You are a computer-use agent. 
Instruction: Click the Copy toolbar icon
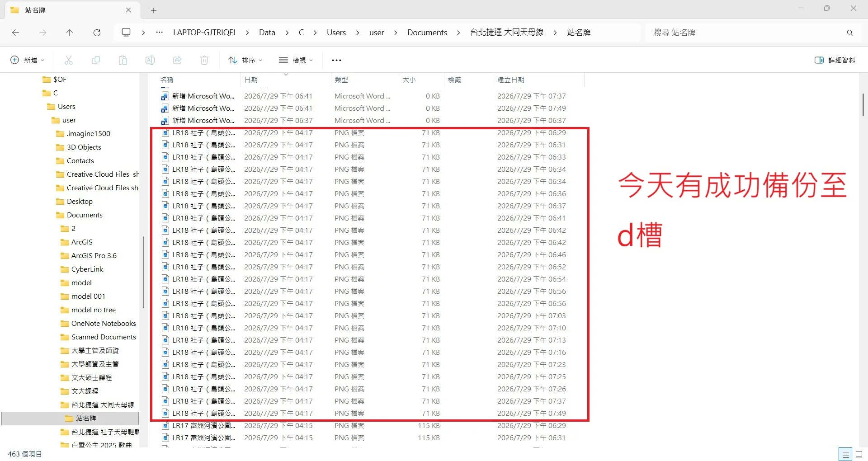click(96, 60)
